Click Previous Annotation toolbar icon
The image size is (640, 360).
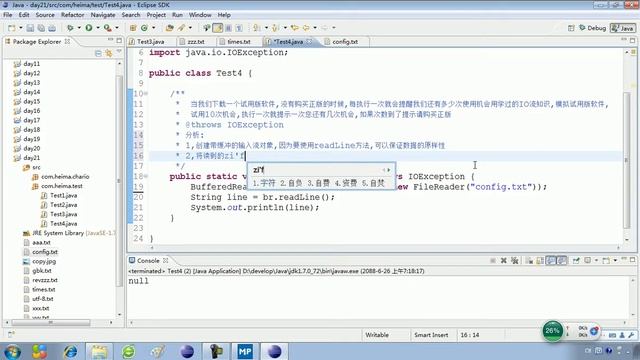[276, 28]
